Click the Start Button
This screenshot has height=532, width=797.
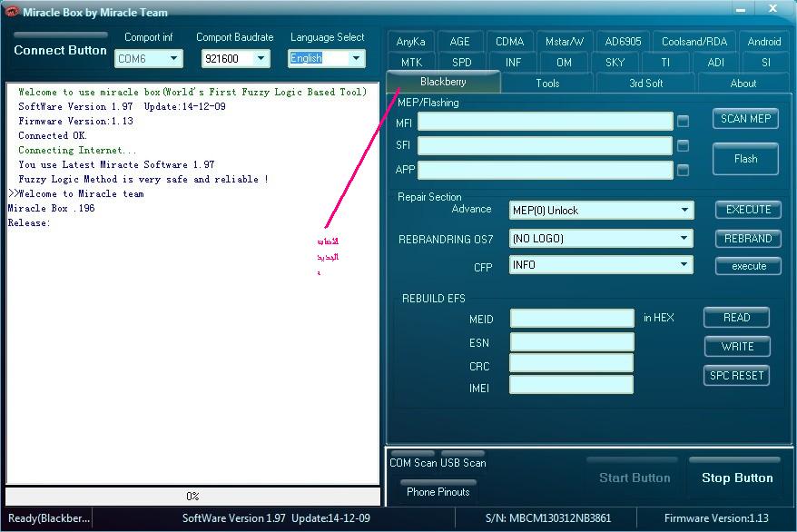pos(634,475)
